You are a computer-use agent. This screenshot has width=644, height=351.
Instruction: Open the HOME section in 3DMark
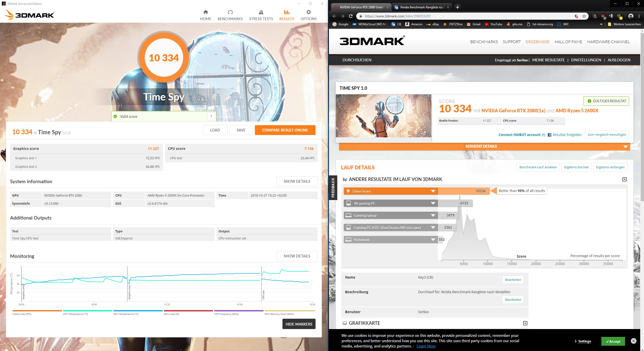click(205, 15)
